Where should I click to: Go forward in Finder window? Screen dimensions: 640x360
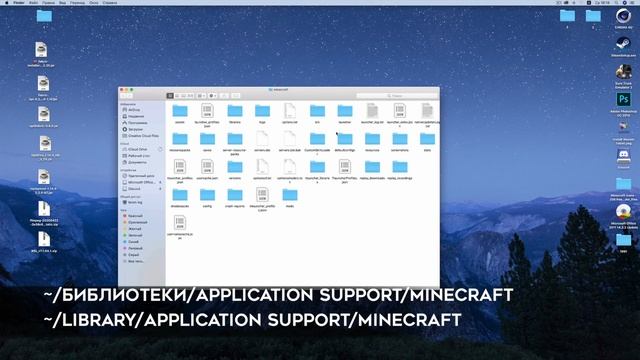coord(130,96)
